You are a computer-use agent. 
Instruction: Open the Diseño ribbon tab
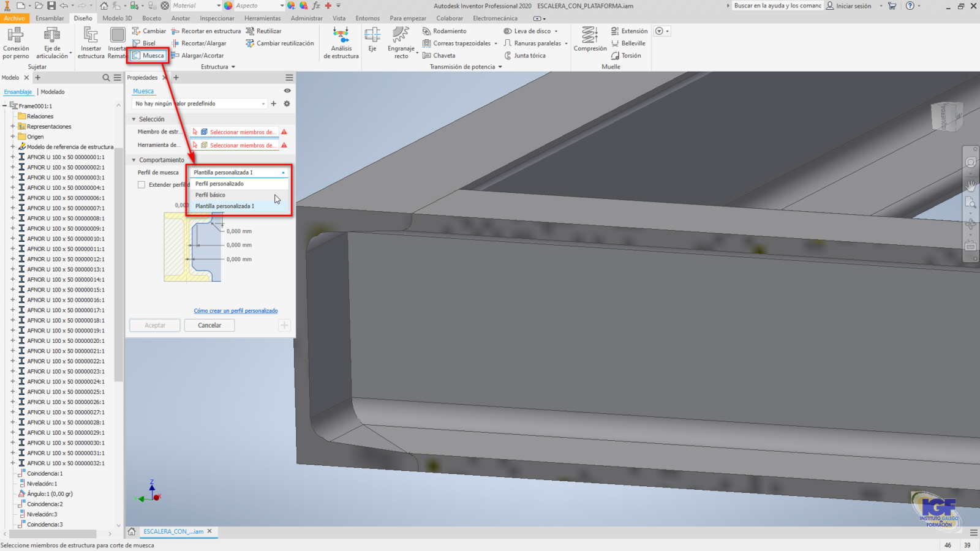83,18
